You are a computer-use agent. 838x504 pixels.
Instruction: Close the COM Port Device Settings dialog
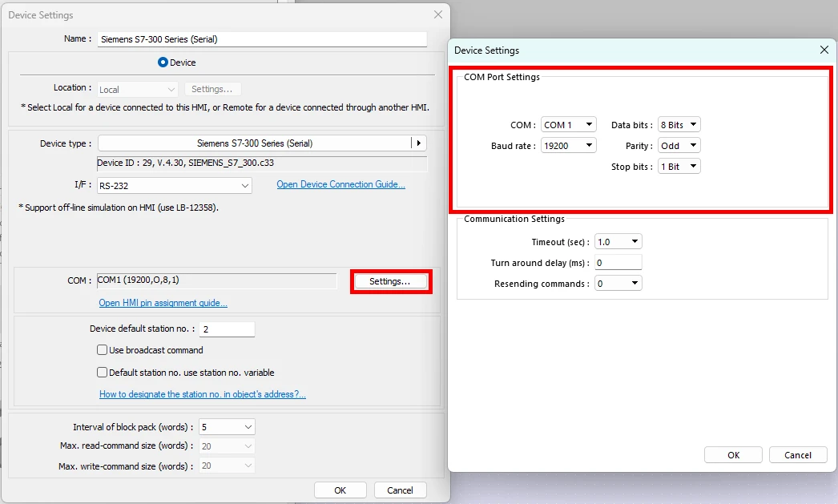point(824,50)
